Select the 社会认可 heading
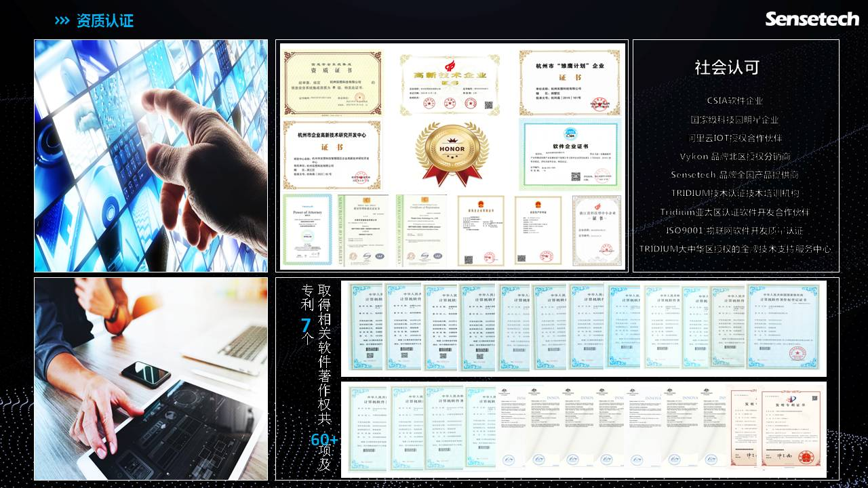Viewport: 868px width, 488px height. [736, 68]
